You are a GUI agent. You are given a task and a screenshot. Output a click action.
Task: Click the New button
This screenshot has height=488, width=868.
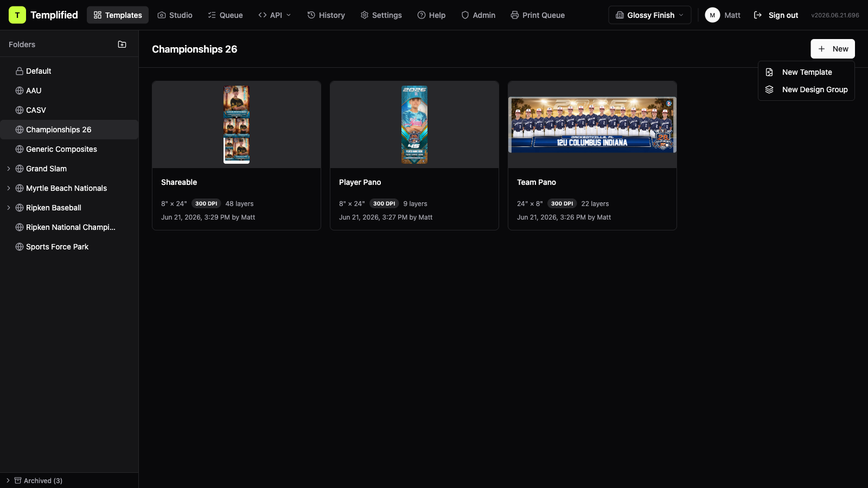click(833, 49)
